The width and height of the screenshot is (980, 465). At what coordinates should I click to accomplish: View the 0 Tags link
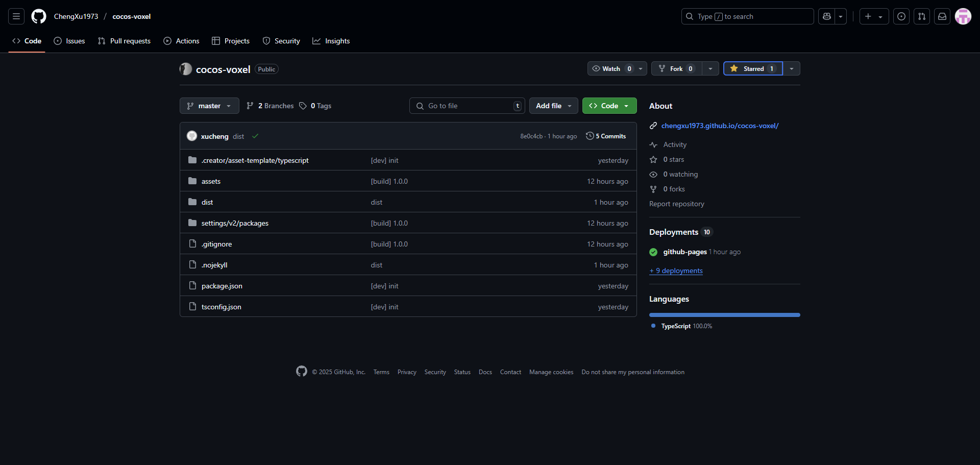point(315,106)
